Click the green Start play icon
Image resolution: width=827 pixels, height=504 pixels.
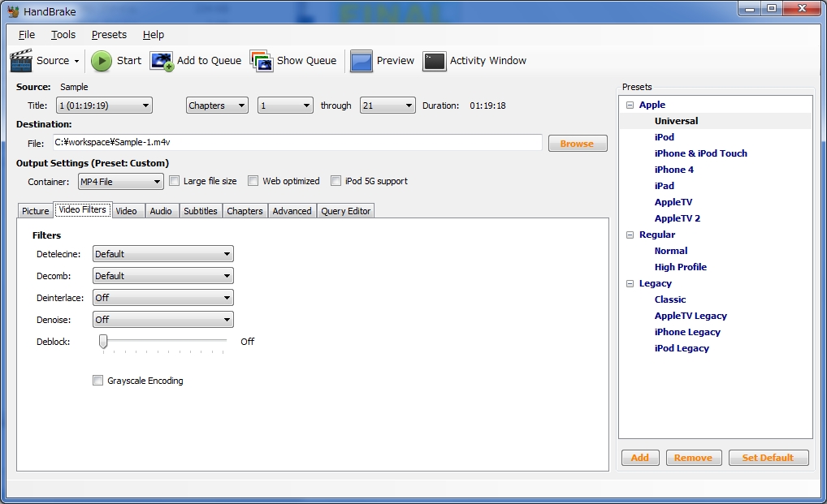[102, 61]
